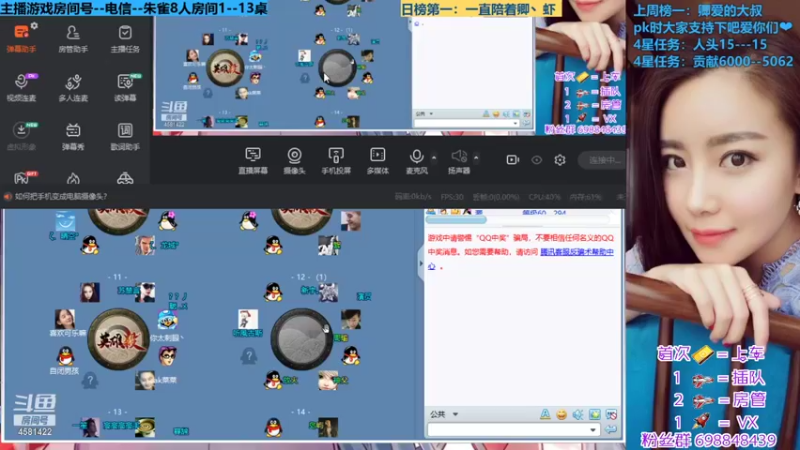This screenshot has height=450, width=800.
Task: Open the 弹幕秀 danmaku show
Action: (x=73, y=136)
